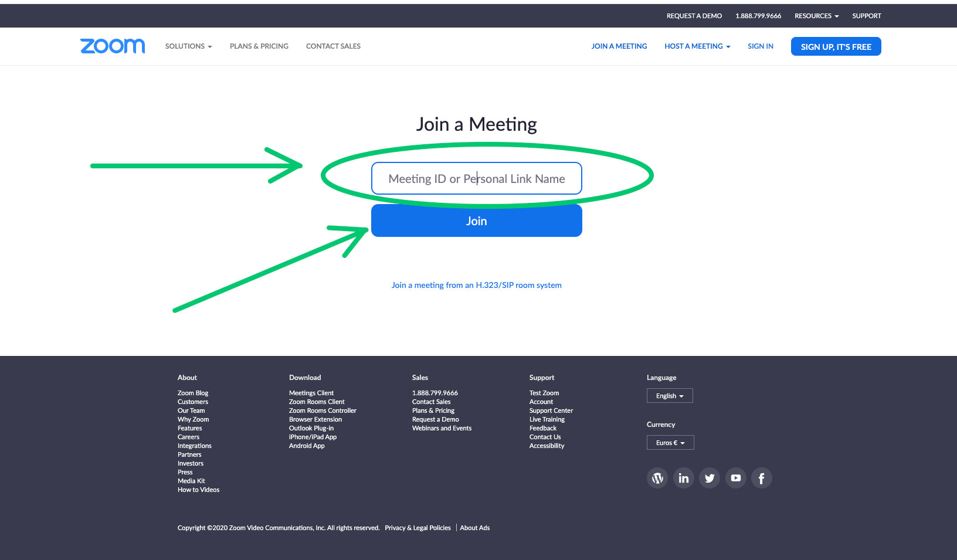Click Sign In in header
The image size is (957, 560).
[x=761, y=46]
